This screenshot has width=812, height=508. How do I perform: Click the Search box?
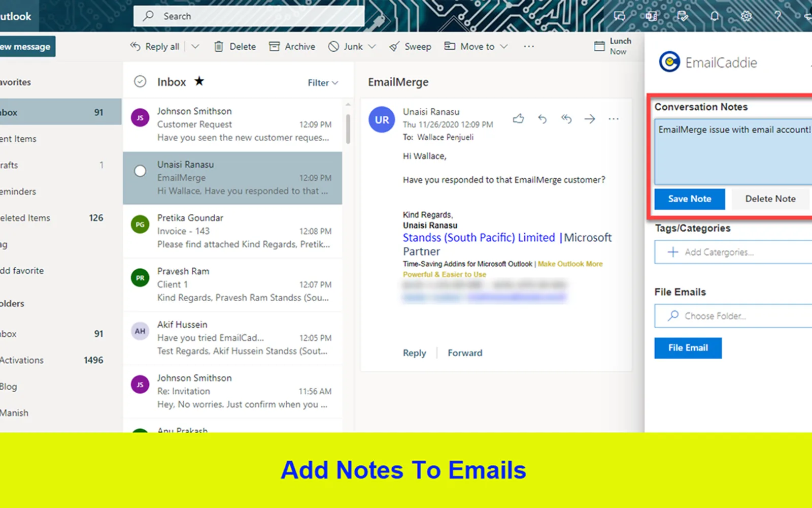[x=249, y=16]
